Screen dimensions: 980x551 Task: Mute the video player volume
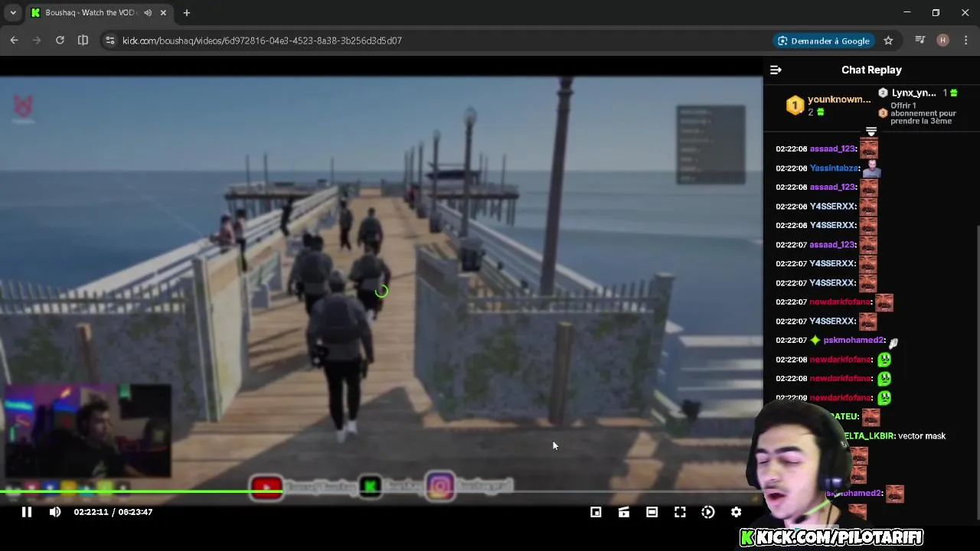pos(55,512)
